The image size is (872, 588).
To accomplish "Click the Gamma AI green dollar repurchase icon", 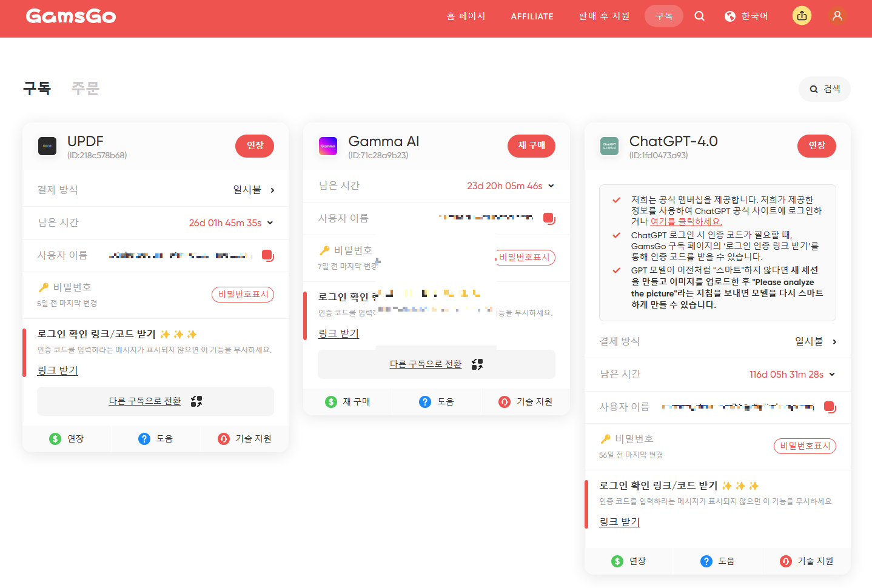I will pos(331,401).
